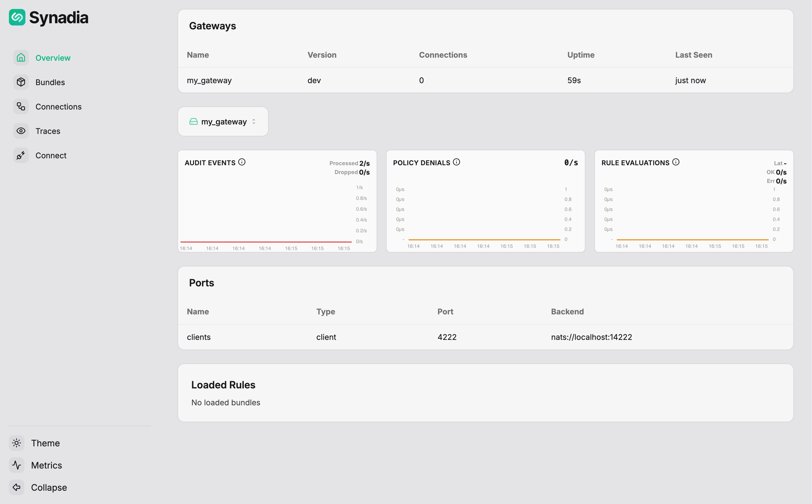Open the Traces page
Screen dimensions: 812x504
pyautogui.click(x=48, y=131)
